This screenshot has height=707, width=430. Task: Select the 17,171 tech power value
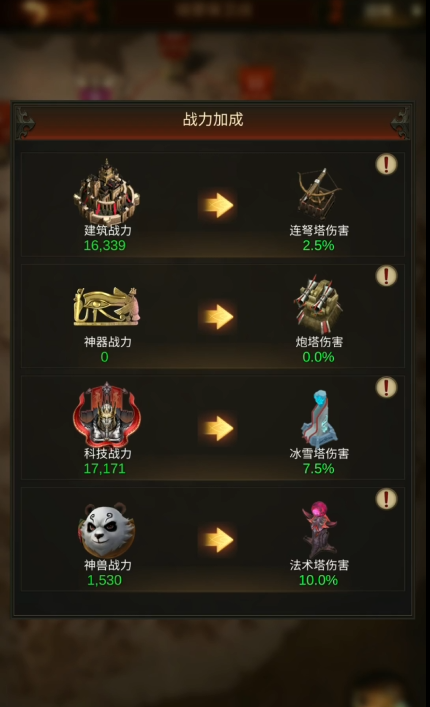pyautogui.click(x=105, y=468)
